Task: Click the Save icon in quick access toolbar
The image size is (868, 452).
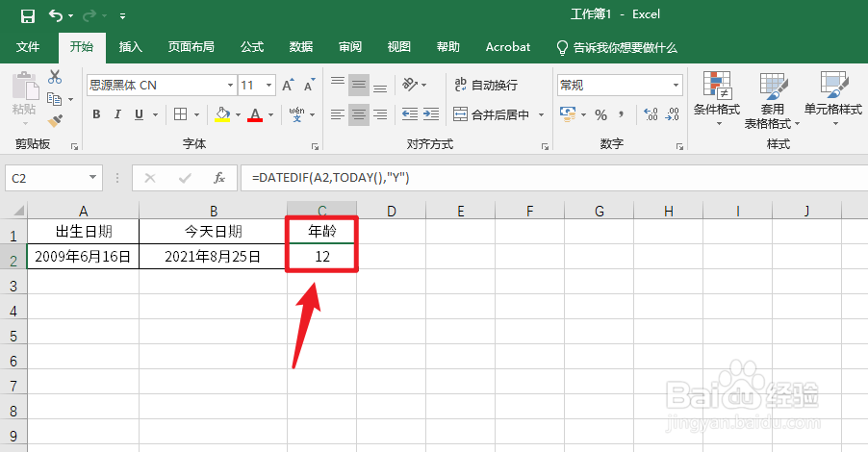Action: click(28, 16)
